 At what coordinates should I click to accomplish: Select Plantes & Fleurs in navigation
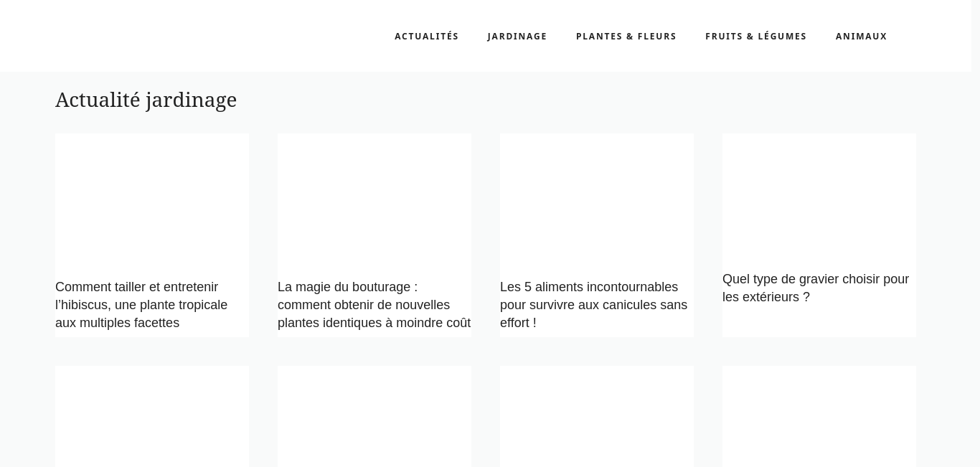[x=626, y=37]
